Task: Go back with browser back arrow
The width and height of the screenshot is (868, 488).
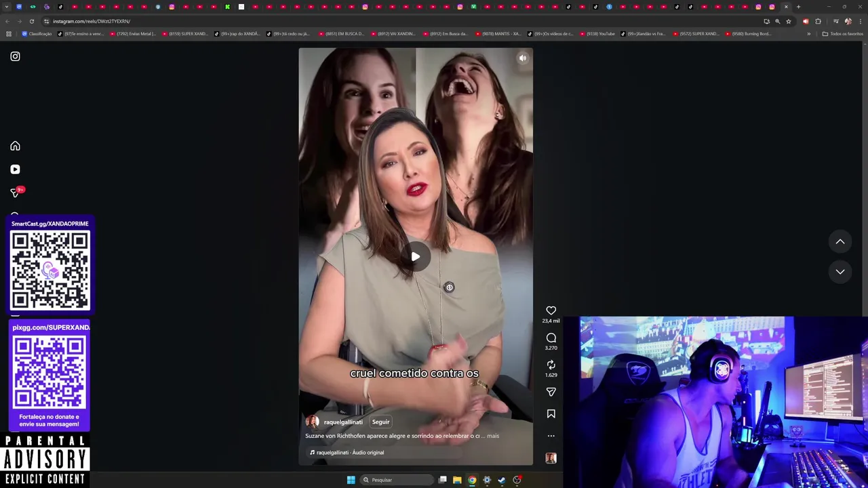Action: point(7,21)
